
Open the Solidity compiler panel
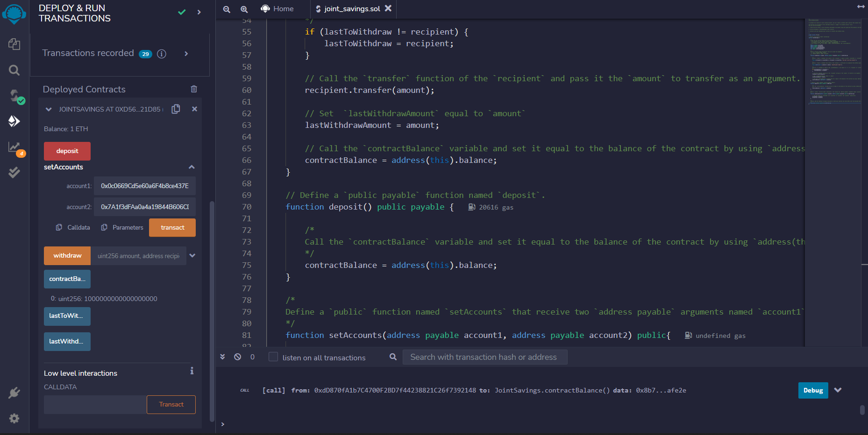point(14,96)
